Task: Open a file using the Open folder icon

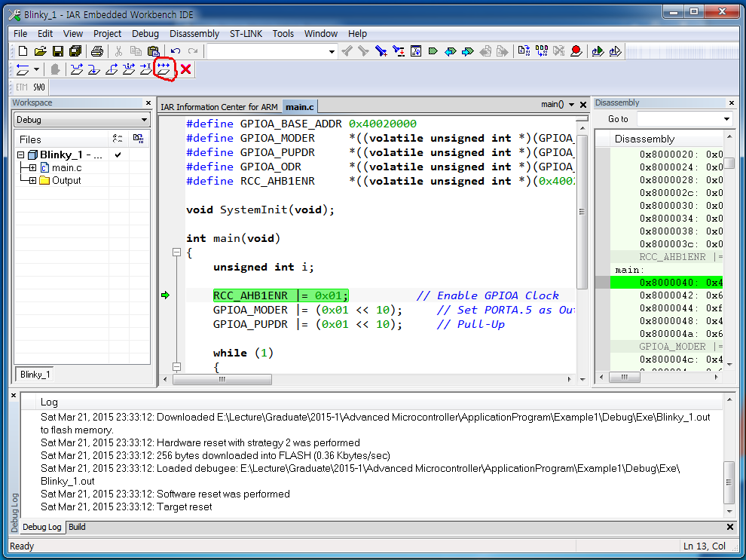Action: [41, 51]
